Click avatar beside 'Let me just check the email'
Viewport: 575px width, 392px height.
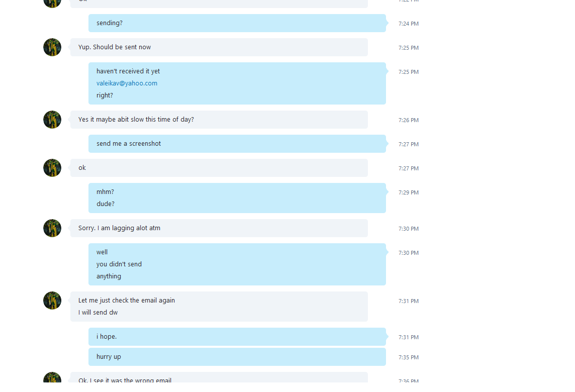point(52,301)
